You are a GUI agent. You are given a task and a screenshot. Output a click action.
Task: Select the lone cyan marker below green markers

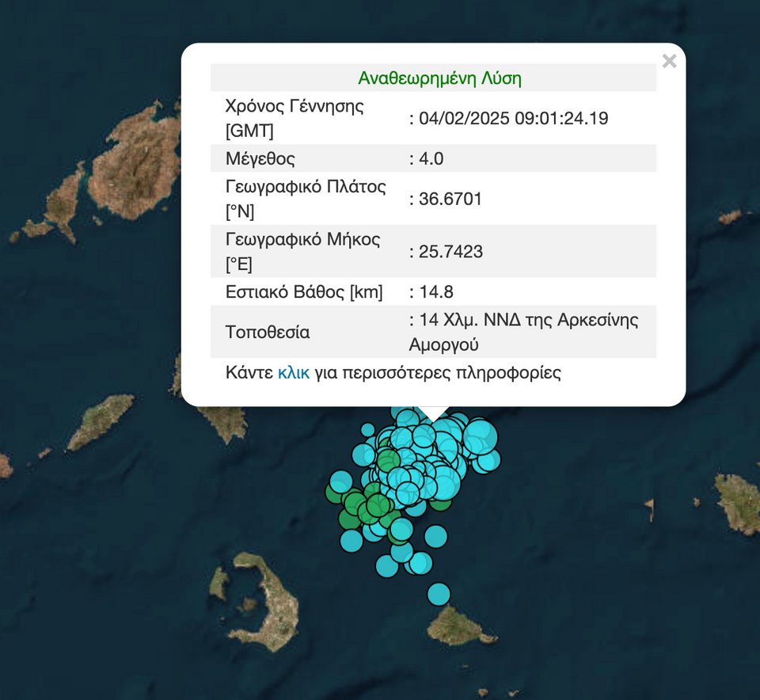pos(351,541)
